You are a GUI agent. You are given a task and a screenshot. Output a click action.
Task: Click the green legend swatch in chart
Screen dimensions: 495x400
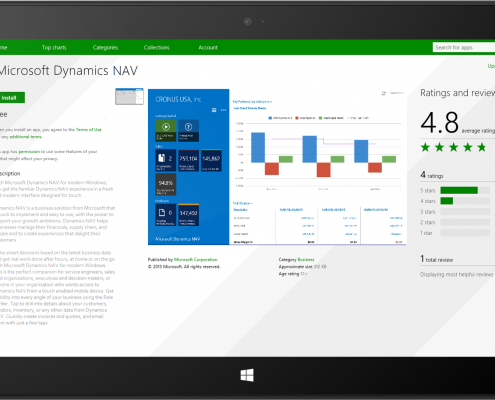(x=321, y=118)
